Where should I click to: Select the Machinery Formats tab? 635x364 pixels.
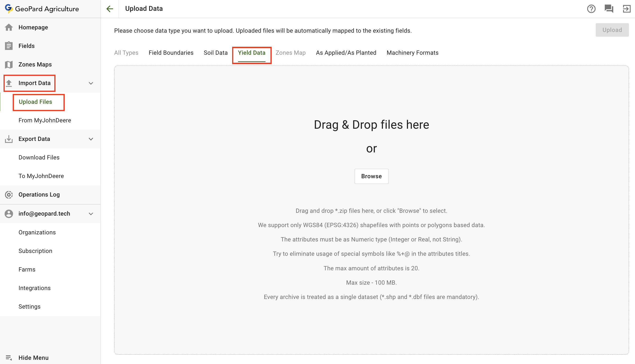pyautogui.click(x=412, y=53)
